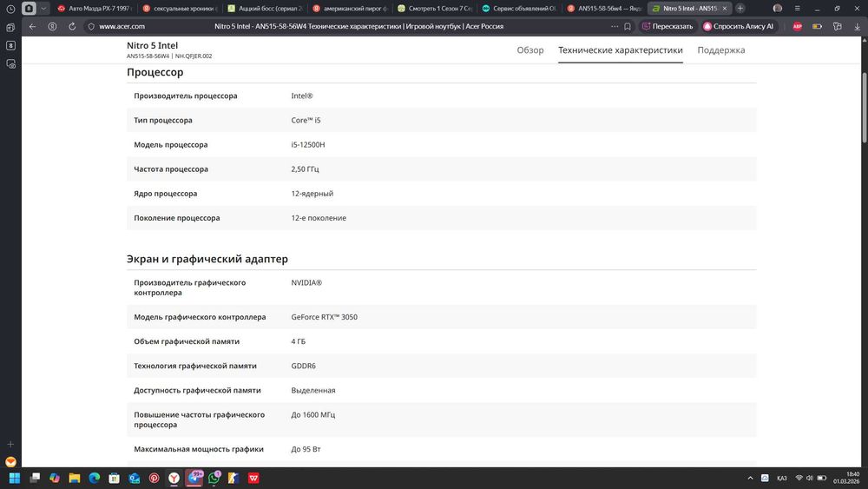Open the orange mail icon in sidebar

click(10, 462)
